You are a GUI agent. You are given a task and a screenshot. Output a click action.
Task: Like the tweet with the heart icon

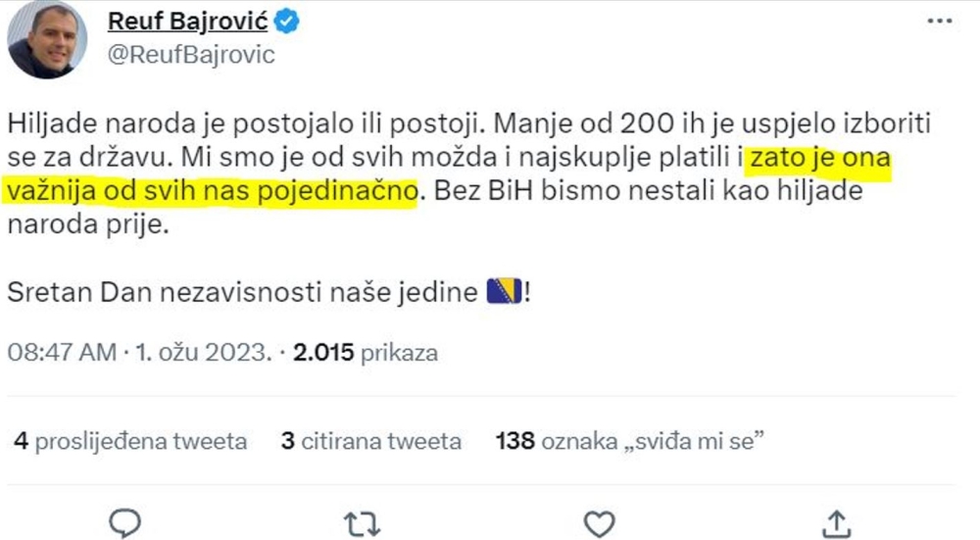[599, 522]
